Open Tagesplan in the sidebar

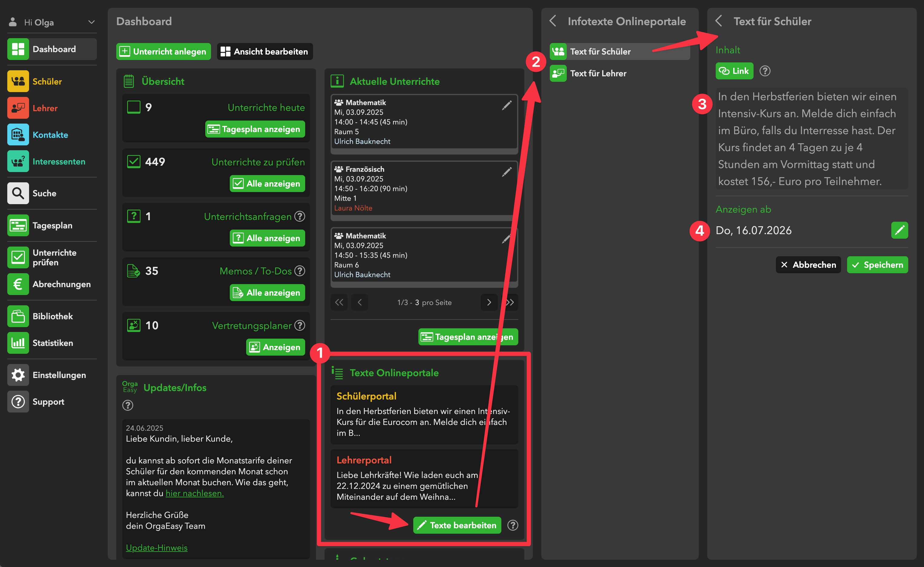click(x=52, y=226)
